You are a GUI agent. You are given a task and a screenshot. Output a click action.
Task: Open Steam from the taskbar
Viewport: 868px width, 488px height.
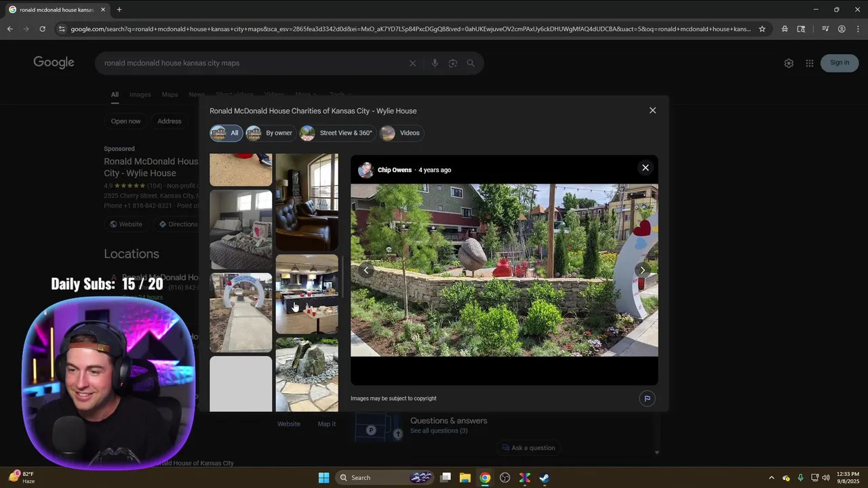point(545,478)
